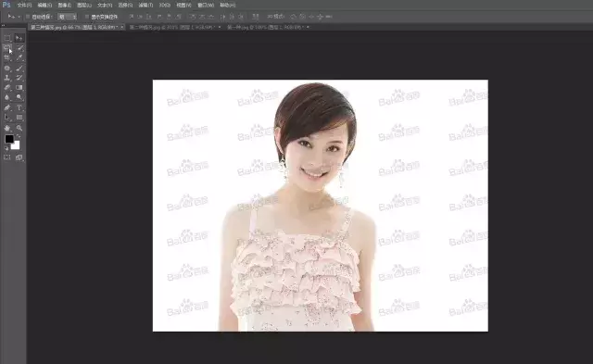Click the align left edges icon

click(159, 17)
